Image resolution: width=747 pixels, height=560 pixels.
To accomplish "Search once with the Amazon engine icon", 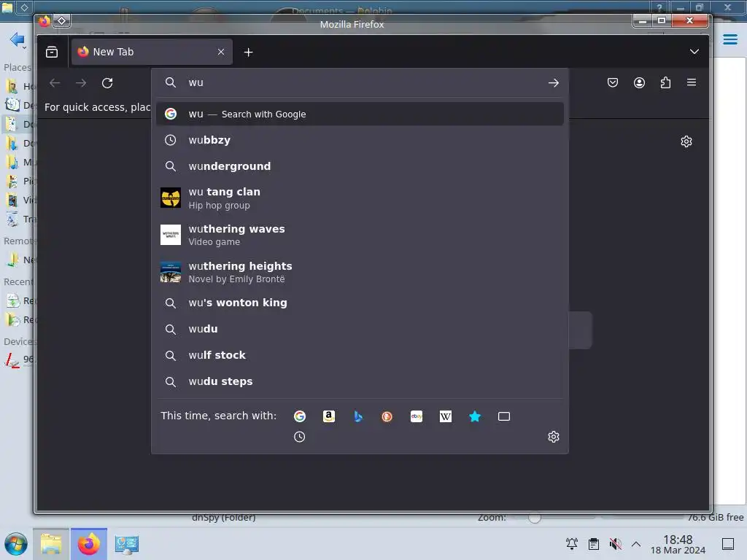I will click(329, 416).
